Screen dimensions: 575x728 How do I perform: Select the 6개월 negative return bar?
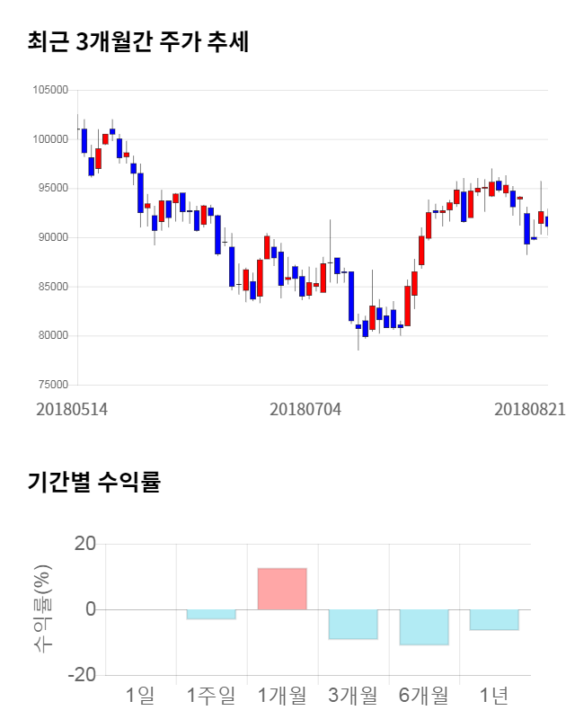[423, 626]
